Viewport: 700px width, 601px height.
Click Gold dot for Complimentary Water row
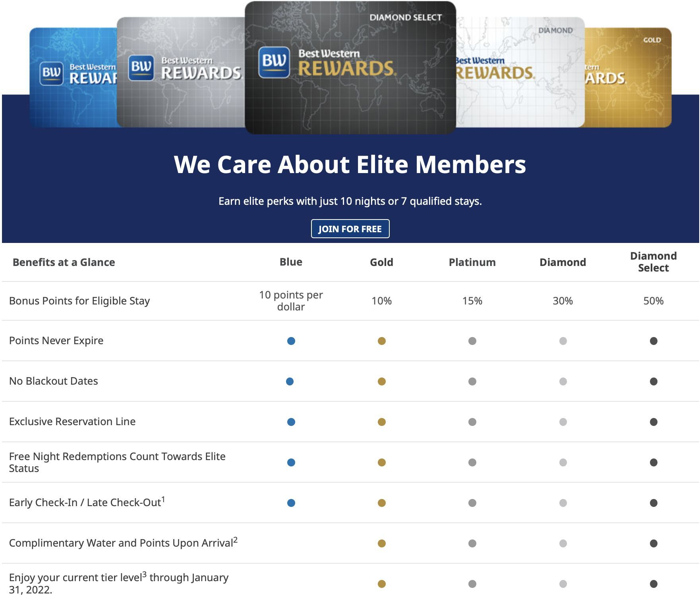381,543
